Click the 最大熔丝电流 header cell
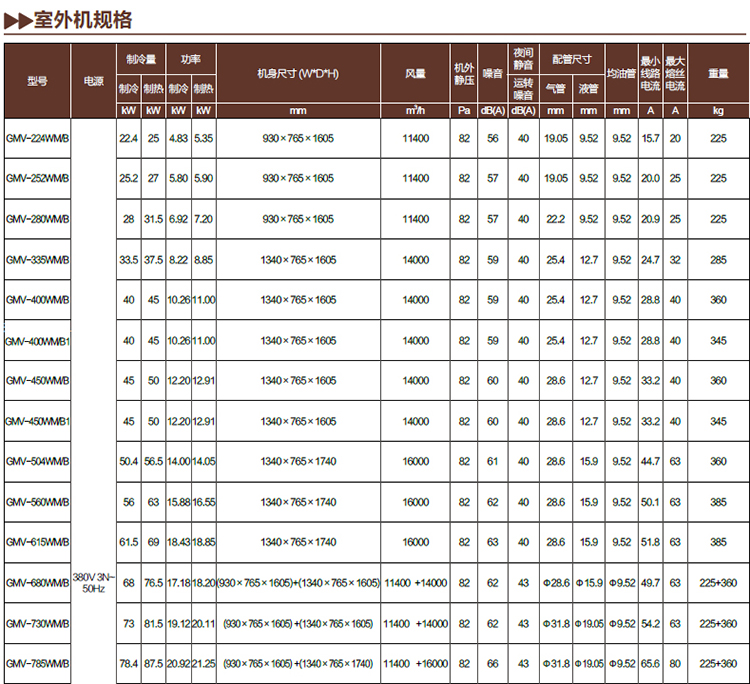This screenshot has width=750, height=684. (676, 73)
